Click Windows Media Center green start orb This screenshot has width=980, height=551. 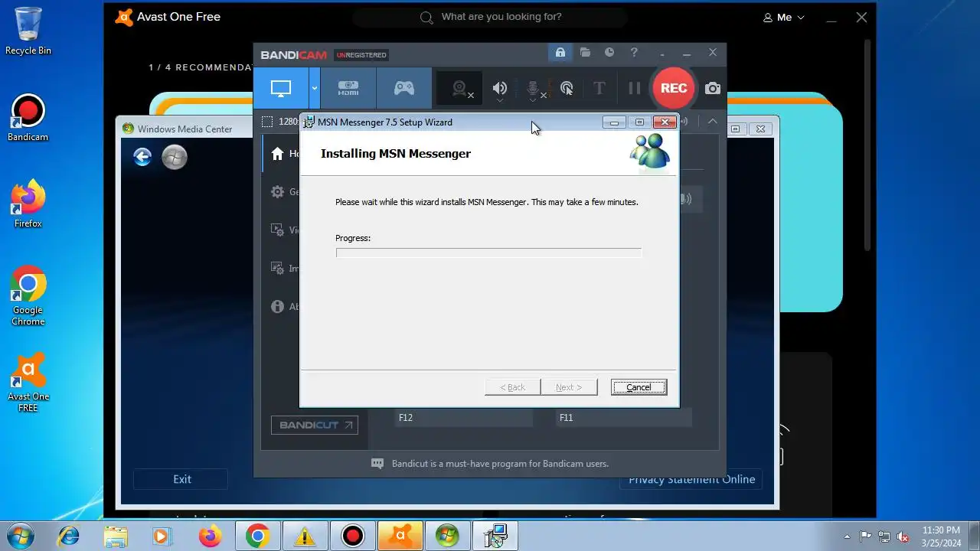pos(175,157)
